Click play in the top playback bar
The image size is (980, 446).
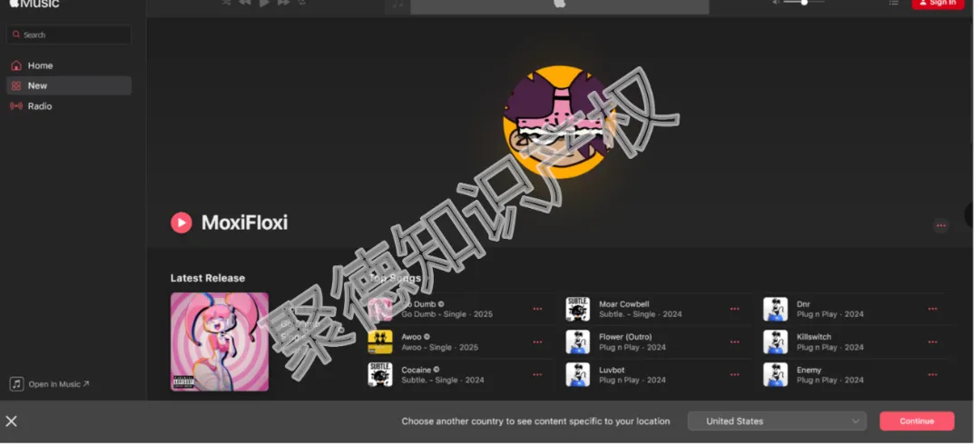coord(264,3)
